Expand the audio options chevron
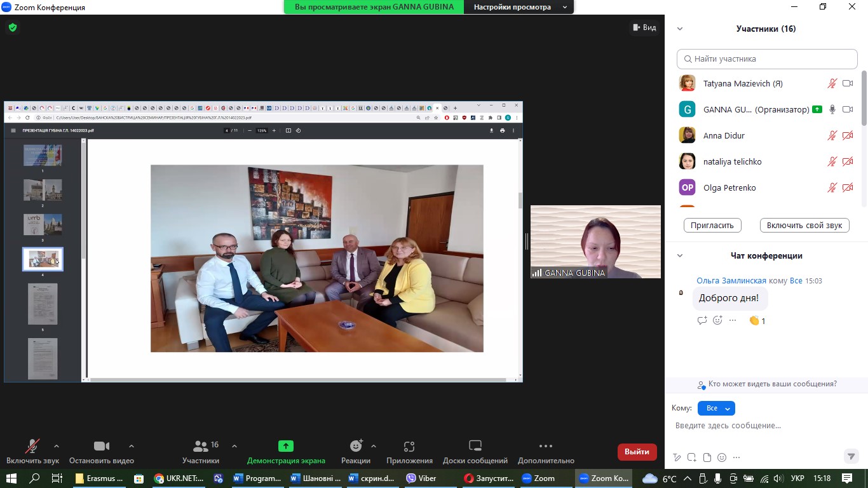Viewport: 868px width, 488px height. pos(57,446)
